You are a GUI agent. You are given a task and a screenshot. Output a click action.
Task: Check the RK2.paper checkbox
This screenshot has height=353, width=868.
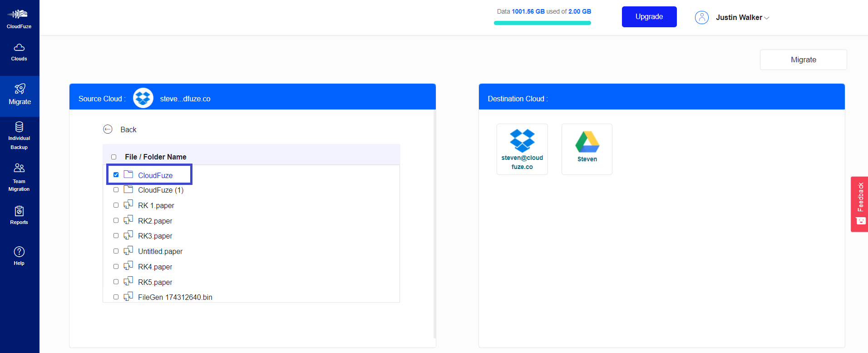pyautogui.click(x=116, y=220)
